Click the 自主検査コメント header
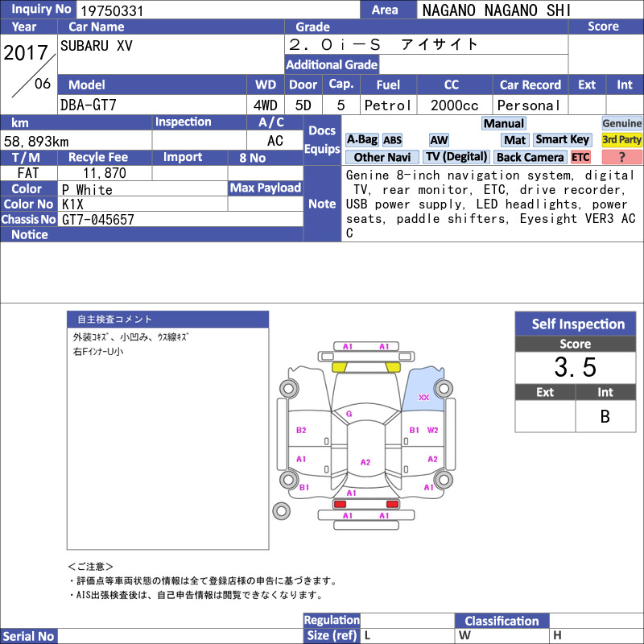Image resolution: width=644 pixels, height=644 pixels. pyautogui.click(x=168, y=319)
